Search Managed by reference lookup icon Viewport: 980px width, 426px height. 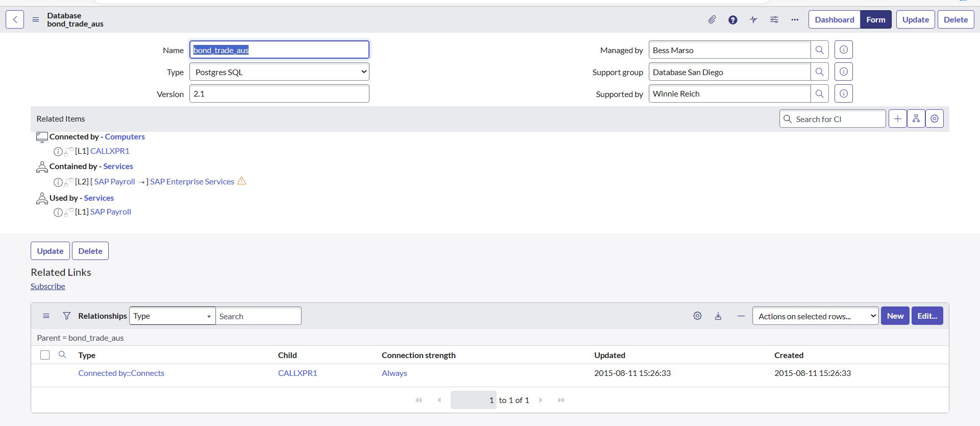[819, 50]
